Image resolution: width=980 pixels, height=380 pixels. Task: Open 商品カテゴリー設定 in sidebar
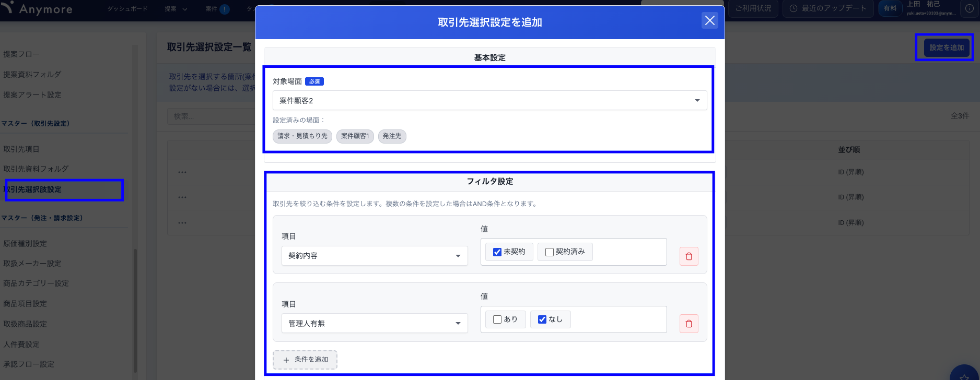36,283
